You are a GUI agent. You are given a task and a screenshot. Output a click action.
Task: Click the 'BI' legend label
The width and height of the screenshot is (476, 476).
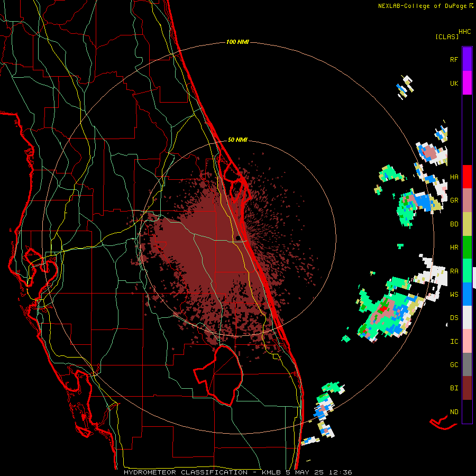point(454,388)
